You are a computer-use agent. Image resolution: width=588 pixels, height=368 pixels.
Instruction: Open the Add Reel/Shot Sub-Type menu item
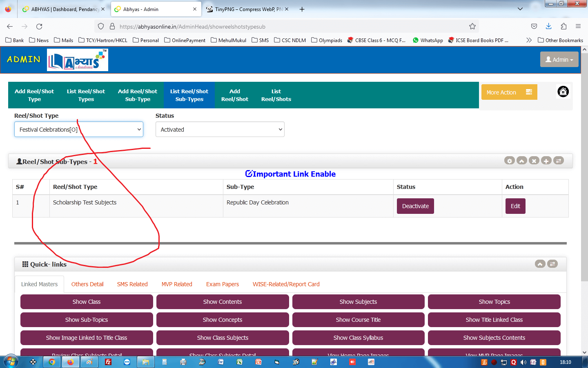138,95
